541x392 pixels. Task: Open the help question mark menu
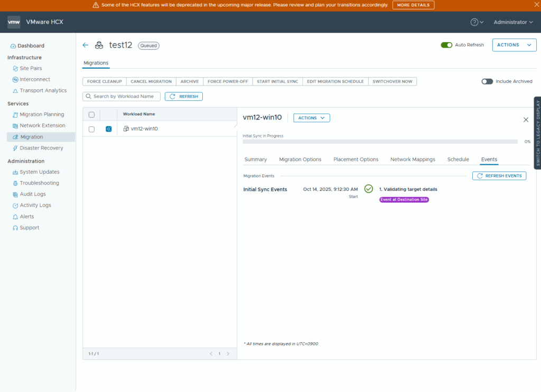pos(474,22)
